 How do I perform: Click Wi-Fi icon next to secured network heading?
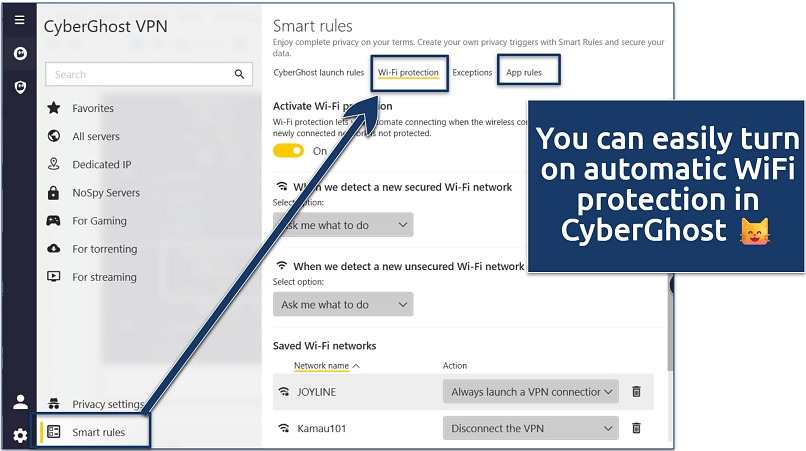coord(282,186)
